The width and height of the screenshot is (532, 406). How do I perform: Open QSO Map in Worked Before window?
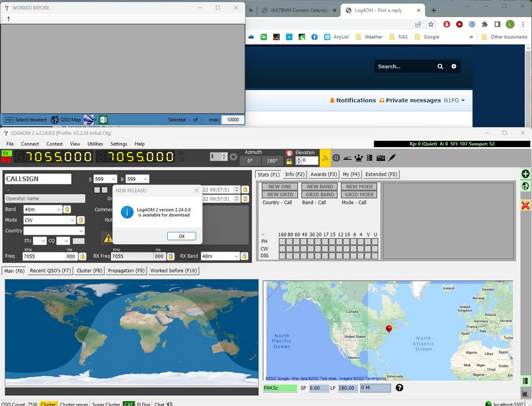(66, 120)
